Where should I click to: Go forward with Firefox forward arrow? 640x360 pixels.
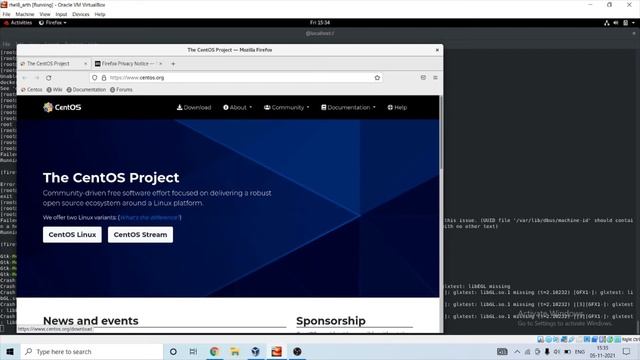tap(37, 78)
